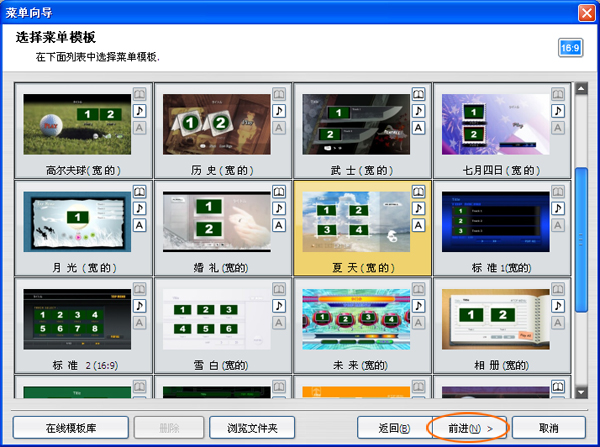
Task: Click the music note icon on 月光(宽的) template
Action: click(140, 208)
